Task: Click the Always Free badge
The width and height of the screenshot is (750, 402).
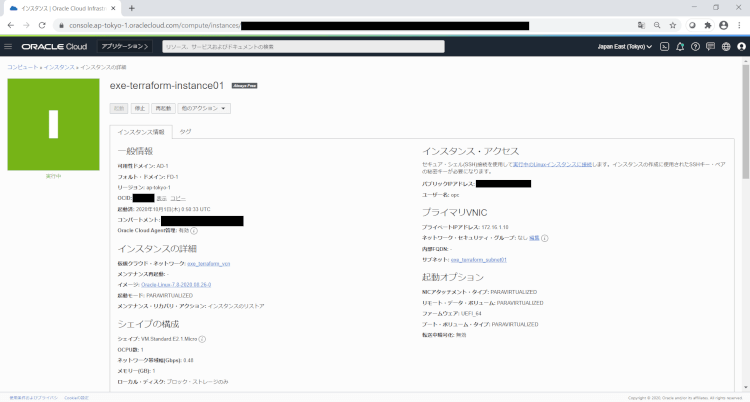Action: 244,86
